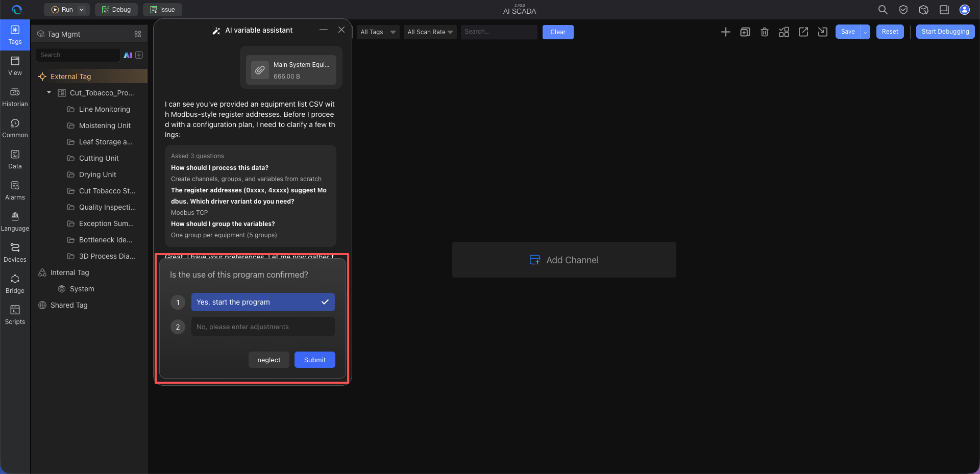Click the import icon in tag toolbar
The height and width of the screenshot is (474, 980).
(822, 32)
